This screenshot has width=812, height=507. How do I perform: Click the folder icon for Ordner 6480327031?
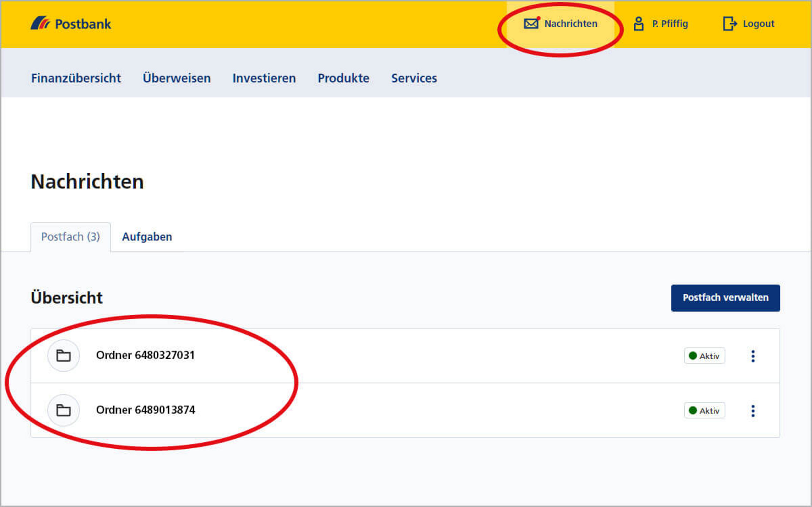[64, 355]
